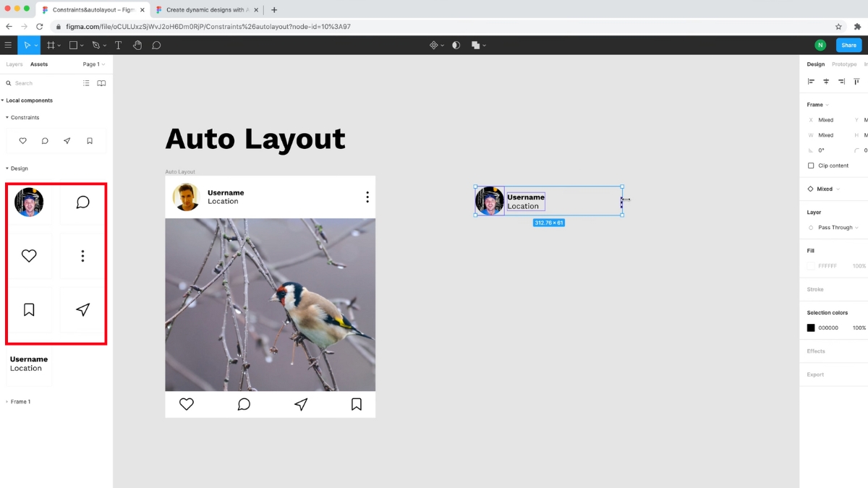The width and height of the screenshot is (868, 488).
Task: Open Move tool options dropdown arrow
Action: pos(36,46)
